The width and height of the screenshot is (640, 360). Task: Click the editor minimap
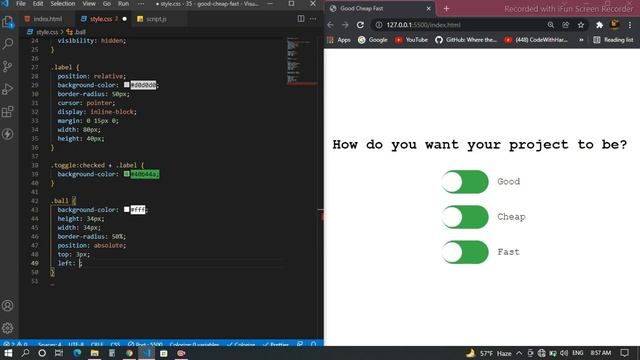pos(302,60)
